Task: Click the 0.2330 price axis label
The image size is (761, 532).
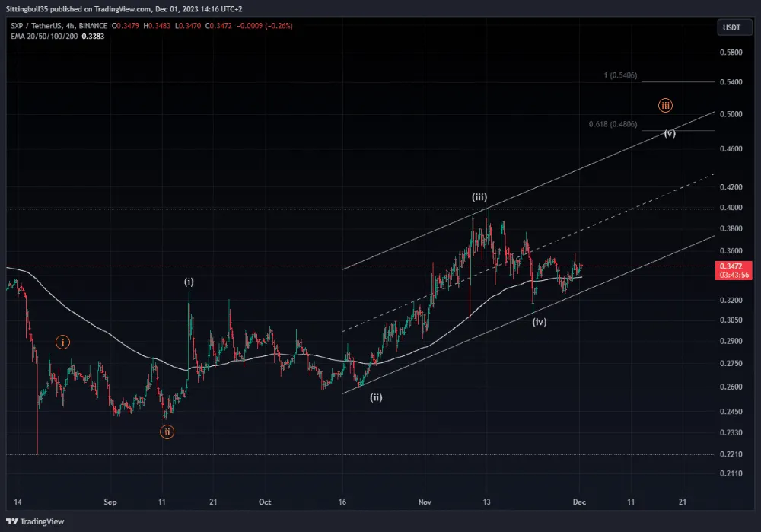Action: [731, 432]
